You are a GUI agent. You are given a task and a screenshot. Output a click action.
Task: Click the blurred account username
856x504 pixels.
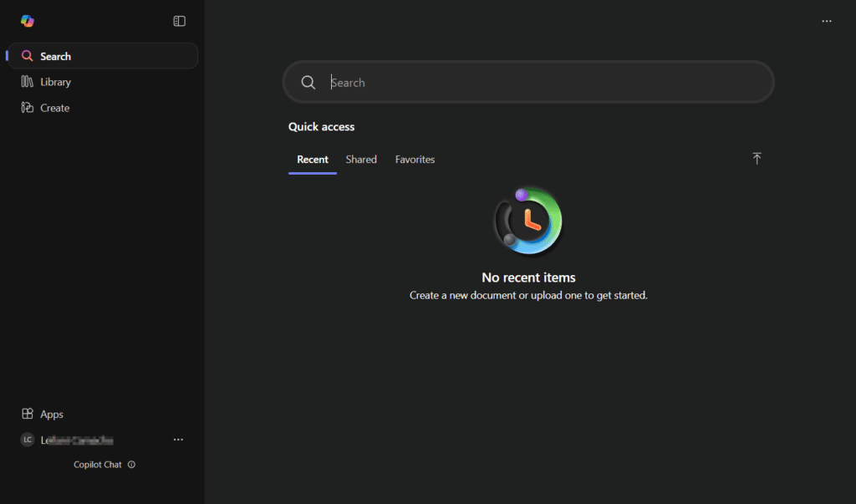79,440
